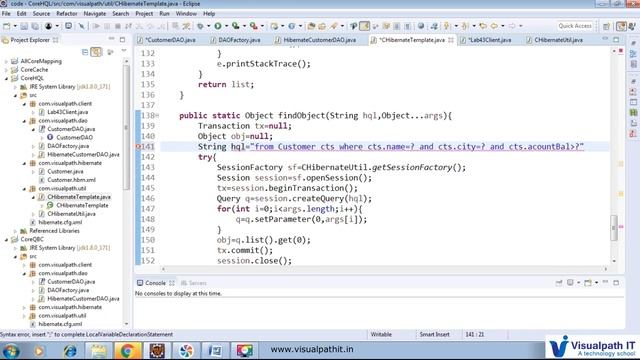
Task: Click the Open Console icon
Action: [x=588, y=282]
